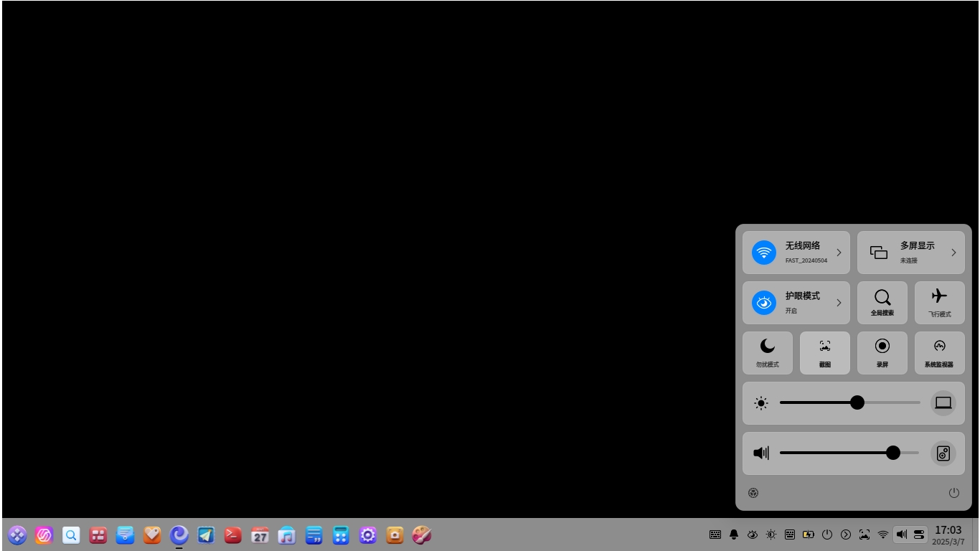Screen dimensions: 980x551
Task: Enable 飞行模式 airplane mode
Action: [x=940, y=303]
